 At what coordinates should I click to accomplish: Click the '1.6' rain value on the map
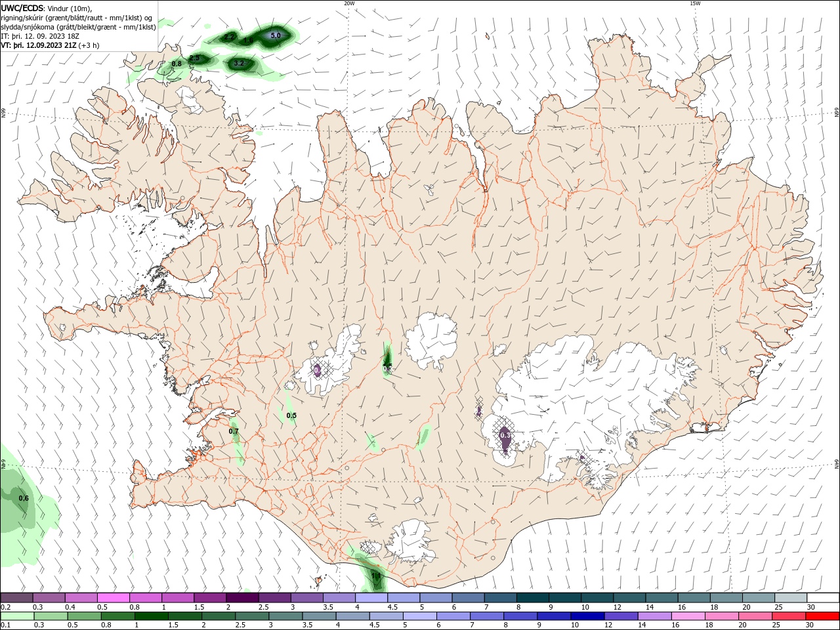point(248,41)
